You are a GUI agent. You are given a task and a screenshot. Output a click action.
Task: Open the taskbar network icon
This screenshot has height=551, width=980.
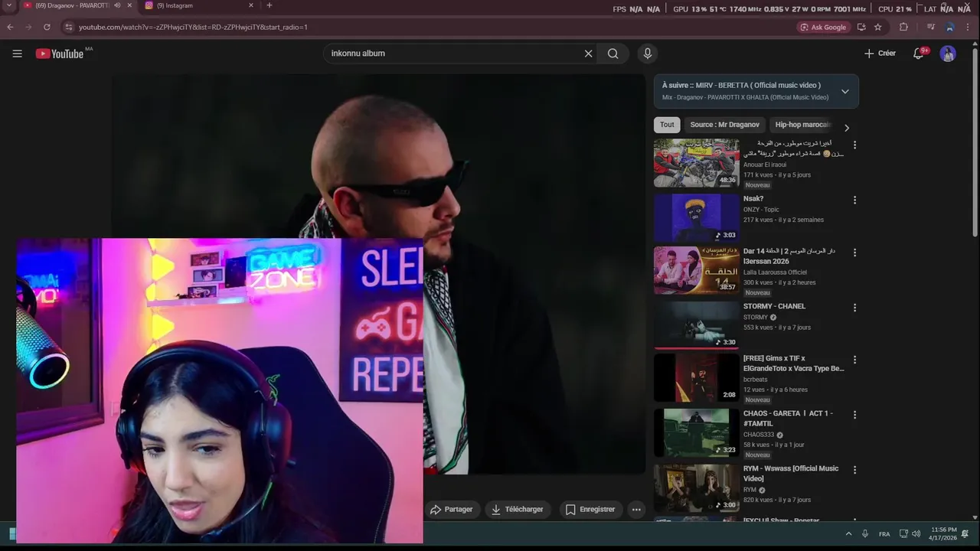[903, 534]
